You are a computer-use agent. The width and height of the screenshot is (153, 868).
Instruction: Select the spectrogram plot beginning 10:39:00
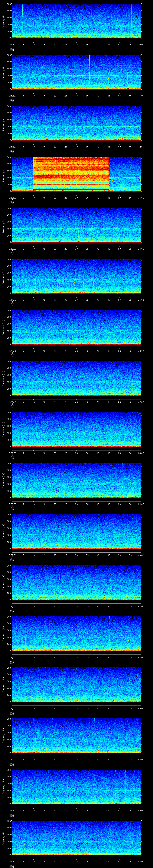[x=76, y=531]
